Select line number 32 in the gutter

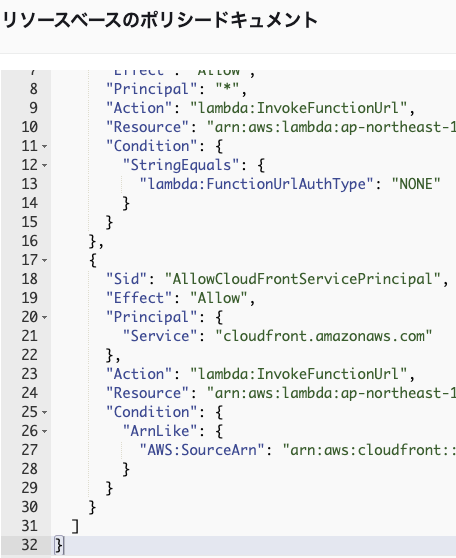pos(30,545)
